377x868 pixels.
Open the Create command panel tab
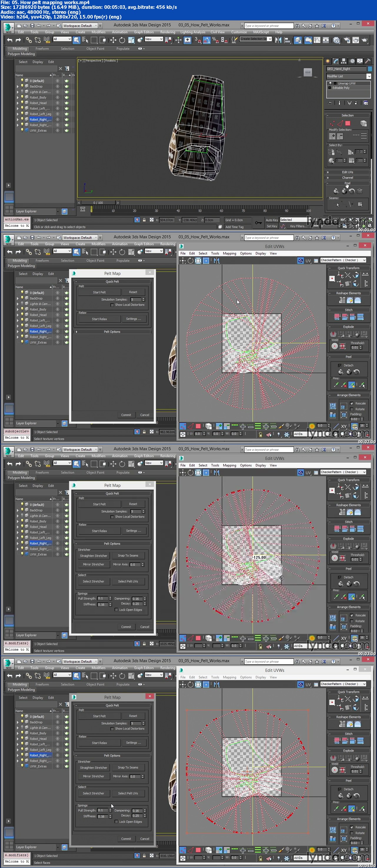[x=327, y=61]
